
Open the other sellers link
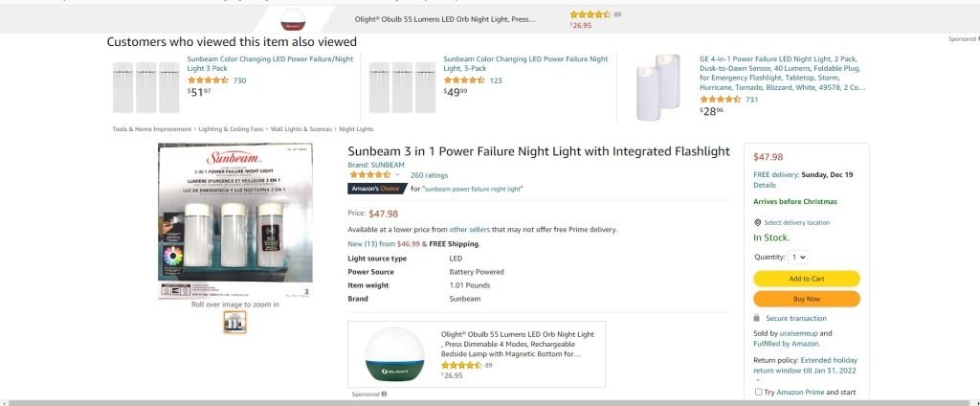[468, 230]
